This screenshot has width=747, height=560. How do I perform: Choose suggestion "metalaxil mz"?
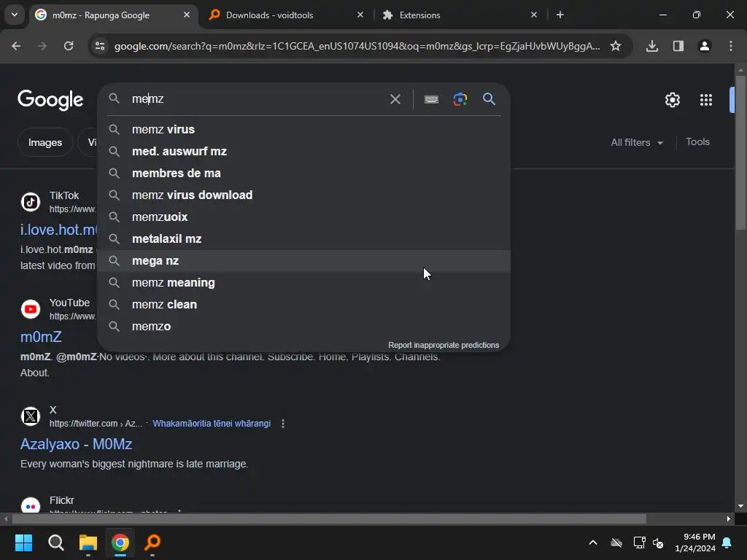point(303,239)
